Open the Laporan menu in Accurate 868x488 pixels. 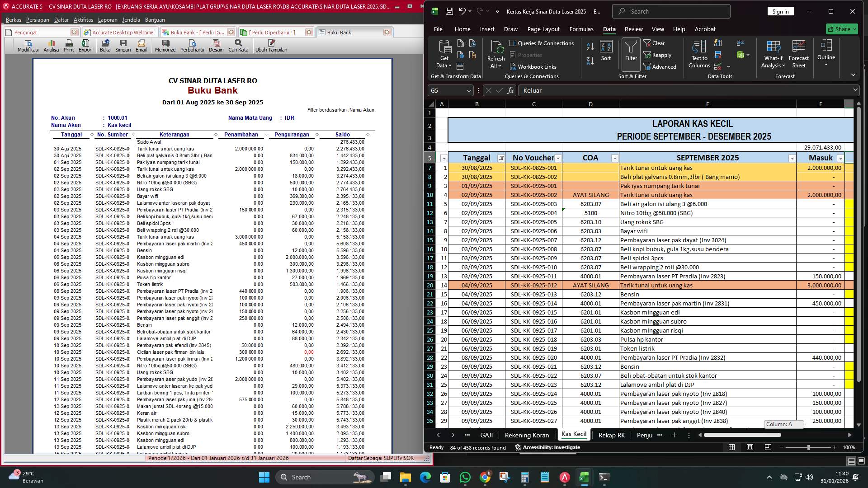coord(108,20)
